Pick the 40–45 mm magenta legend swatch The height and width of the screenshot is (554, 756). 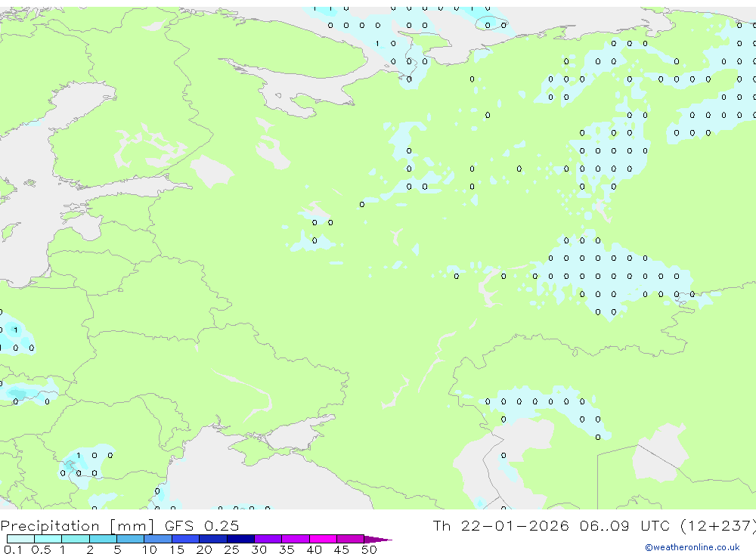[323, 539]
